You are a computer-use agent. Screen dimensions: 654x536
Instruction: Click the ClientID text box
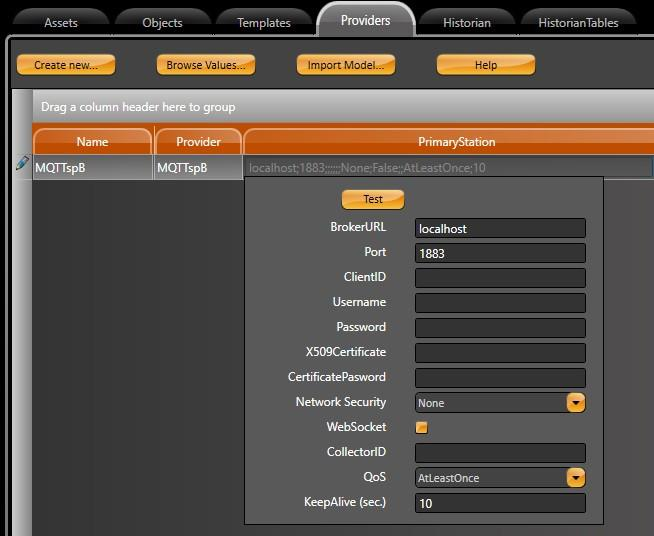[x=500, y=278]
